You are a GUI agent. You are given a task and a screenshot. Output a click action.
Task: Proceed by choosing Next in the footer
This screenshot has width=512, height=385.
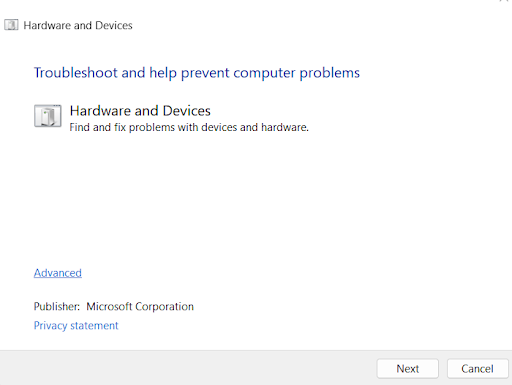(x=408, y=368)
